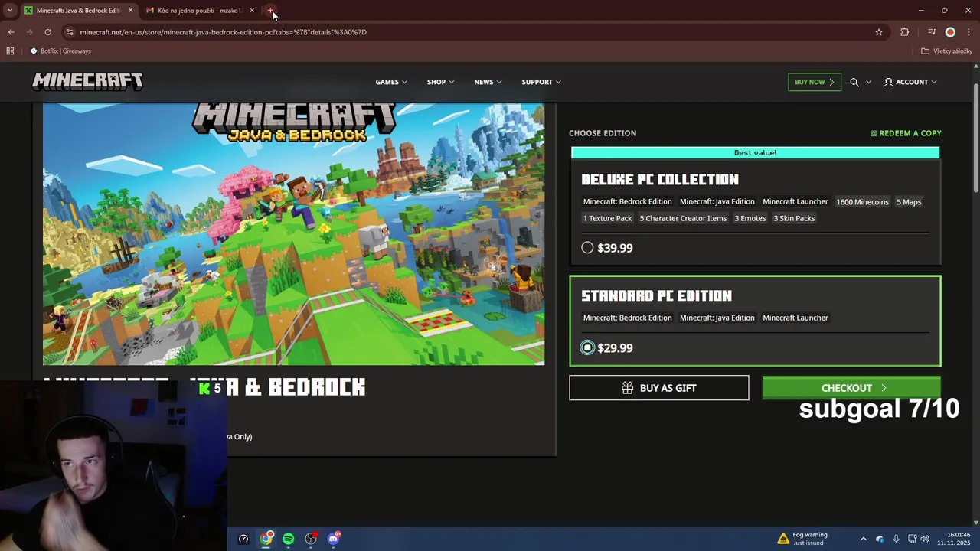Click the 5 Maps tag
The width and height of the screenshot is (980, 551).
(x=909, y=202)
